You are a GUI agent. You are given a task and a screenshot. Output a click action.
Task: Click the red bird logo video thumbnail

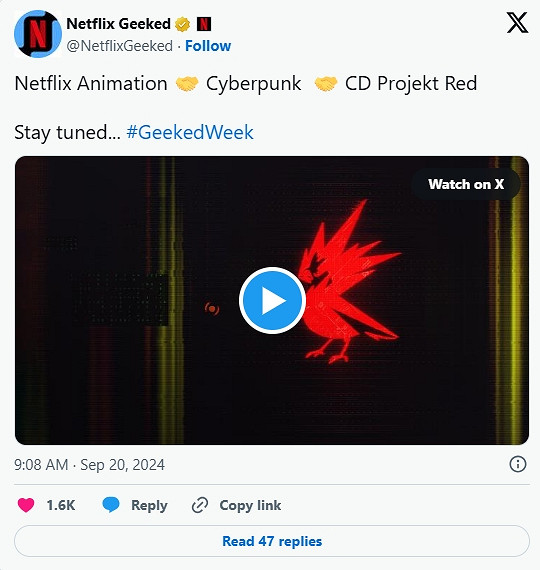point(272,300)
